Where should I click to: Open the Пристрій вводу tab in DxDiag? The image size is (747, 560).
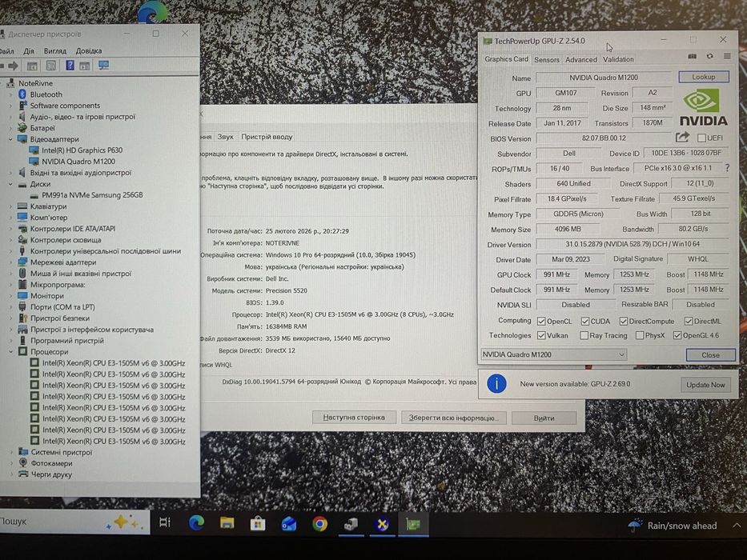tap(267, 137)
